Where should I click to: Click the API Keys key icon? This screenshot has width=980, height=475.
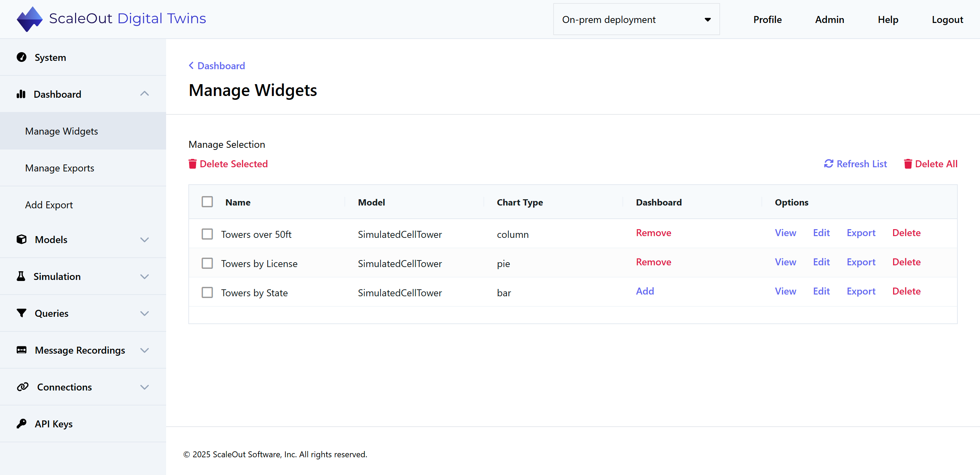(22, 423)
